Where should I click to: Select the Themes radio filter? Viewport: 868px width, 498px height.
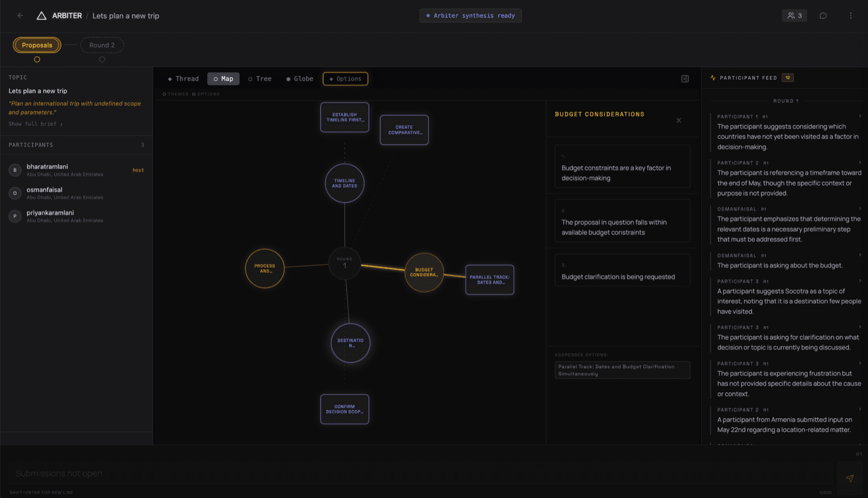[x=176, y=94]
